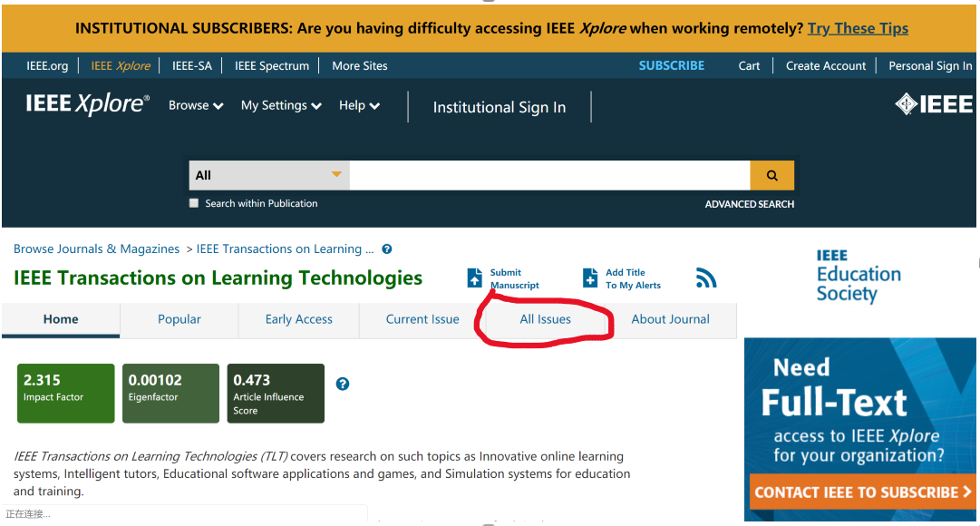Open ADVANCED SEARCH
980x526 pixels.
tap(750, 205)
